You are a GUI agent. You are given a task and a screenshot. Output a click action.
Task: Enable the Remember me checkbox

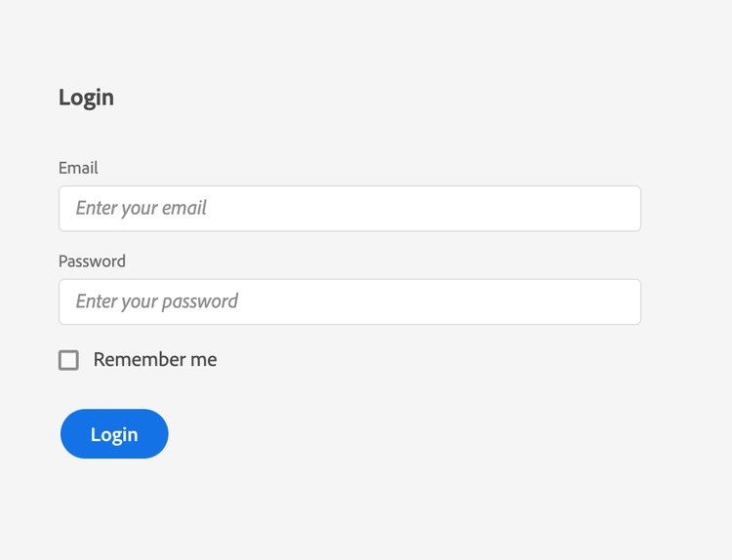(68, 360)
